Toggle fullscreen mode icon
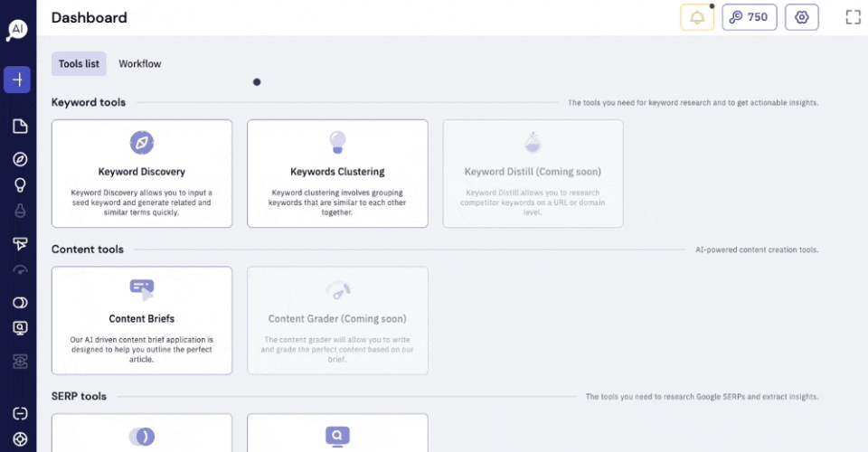The height and width of the screenshot is (452, 868). [x=853, y=17]
